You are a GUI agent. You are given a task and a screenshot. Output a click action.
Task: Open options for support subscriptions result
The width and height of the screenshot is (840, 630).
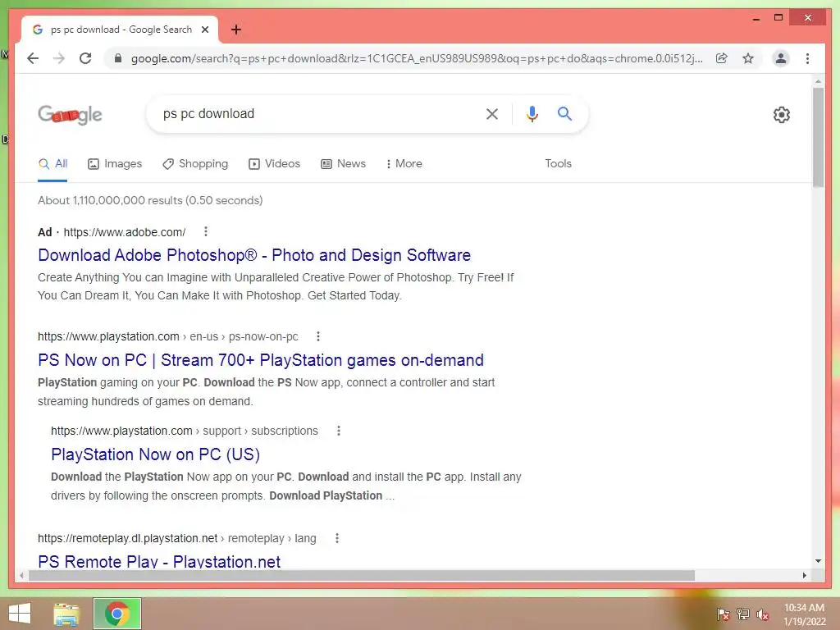(x=339, y=430)
